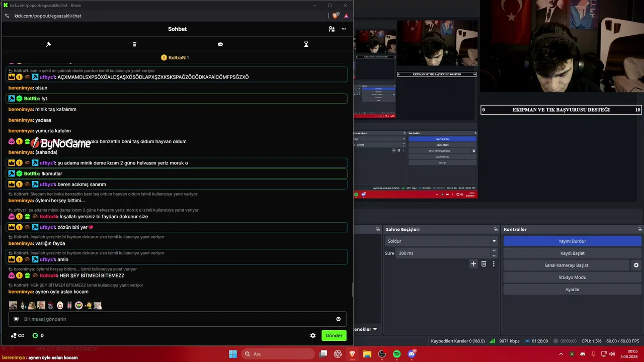
Task: Click the clear chat trash icon
Action: point(134,44)
